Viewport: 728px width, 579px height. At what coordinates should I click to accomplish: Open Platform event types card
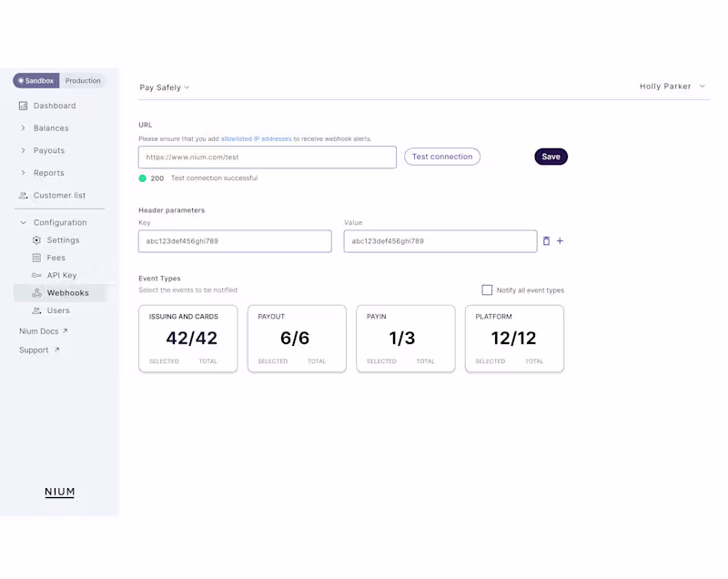click(x=514, y=339)
